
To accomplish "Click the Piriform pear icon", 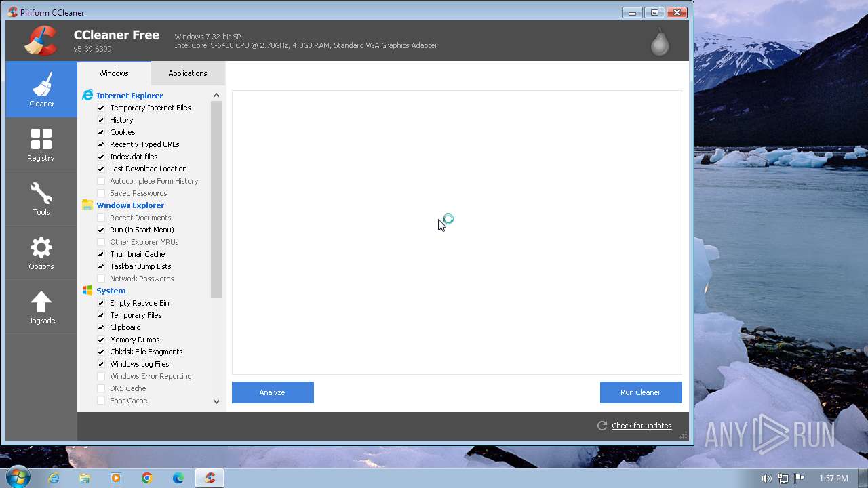I will pyautogui.click(x=660, y=41).
